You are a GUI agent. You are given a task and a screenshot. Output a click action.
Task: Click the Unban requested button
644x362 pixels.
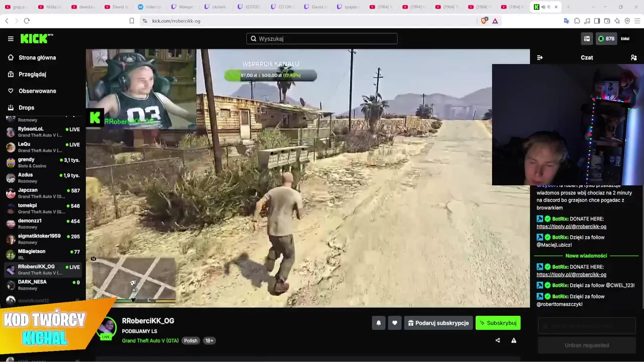[587, 345]
